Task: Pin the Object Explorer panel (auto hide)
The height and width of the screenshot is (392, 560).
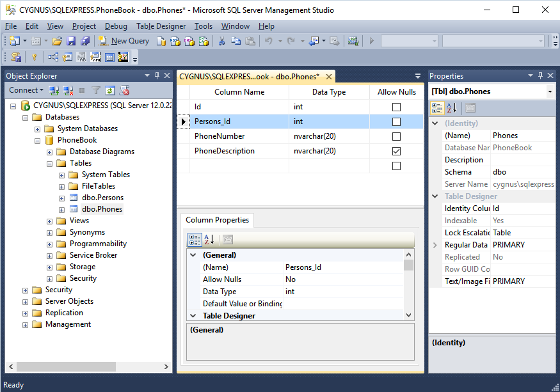Action: click(157, 75)
